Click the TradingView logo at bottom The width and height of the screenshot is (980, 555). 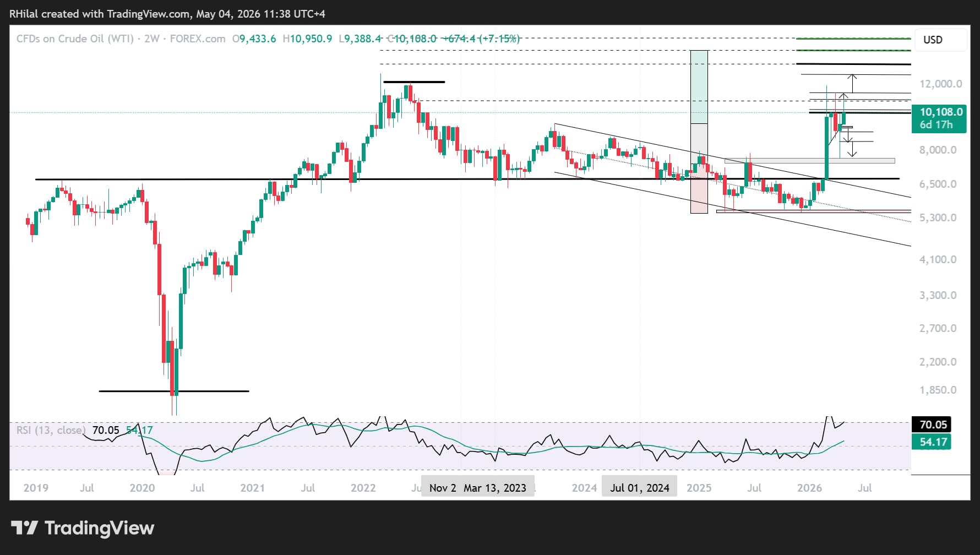(x=83, y=528)
